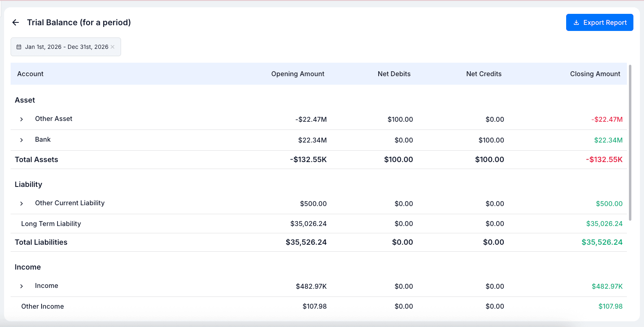Click Other Asset opening amount -$22.47M
Viewport: 644px width, 327px height.
pos(311,119)
